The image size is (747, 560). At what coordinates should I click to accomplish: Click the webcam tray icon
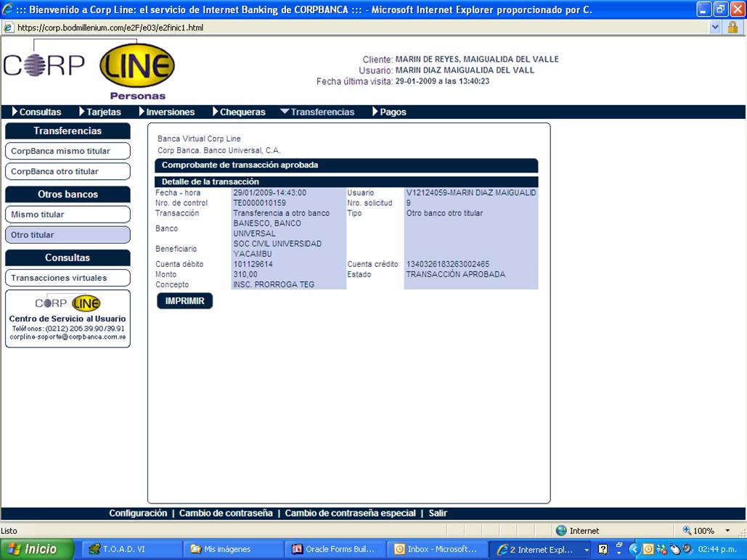pos(687,548)
